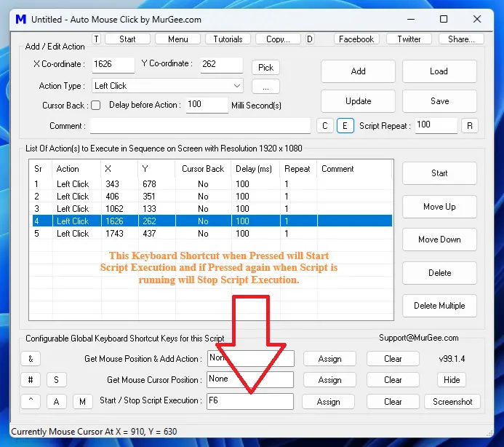Click the Cursor Back column header
The image size is (504, 447).
tap(203, 169)
